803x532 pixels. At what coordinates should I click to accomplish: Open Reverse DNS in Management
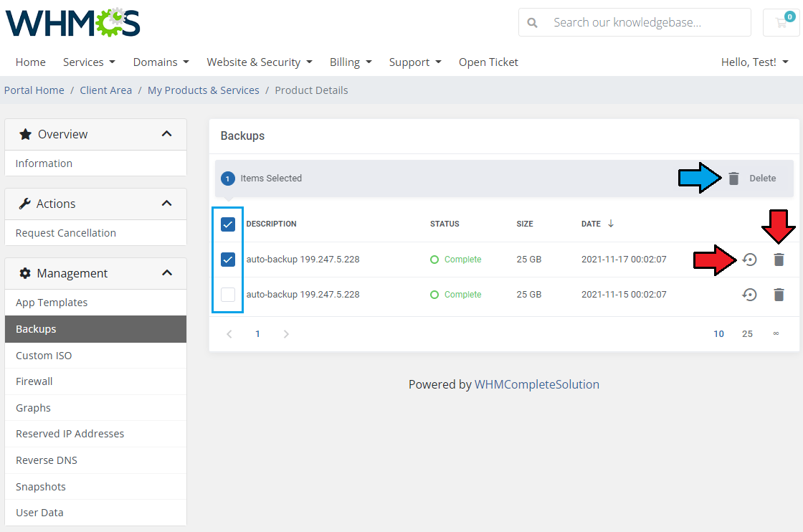[x=96, y=460]
